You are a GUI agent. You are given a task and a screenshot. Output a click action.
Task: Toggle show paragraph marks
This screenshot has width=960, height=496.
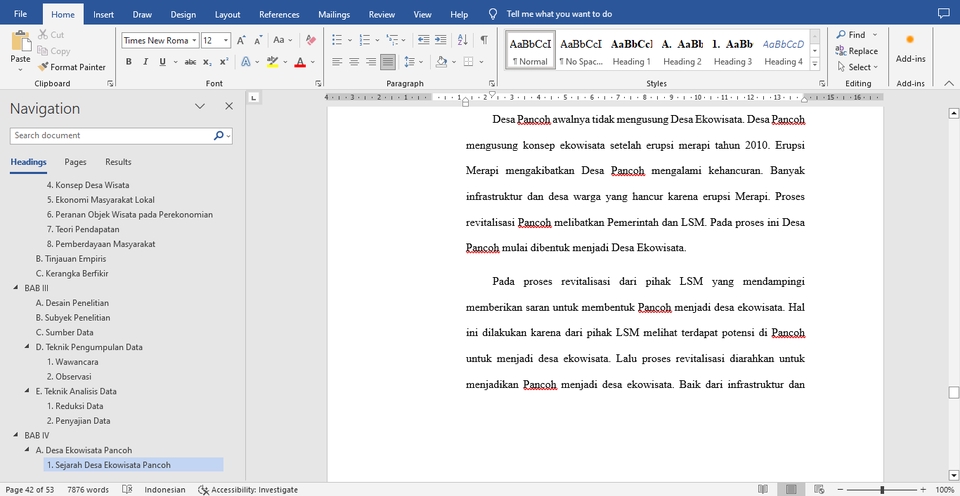tap(484, 40)
